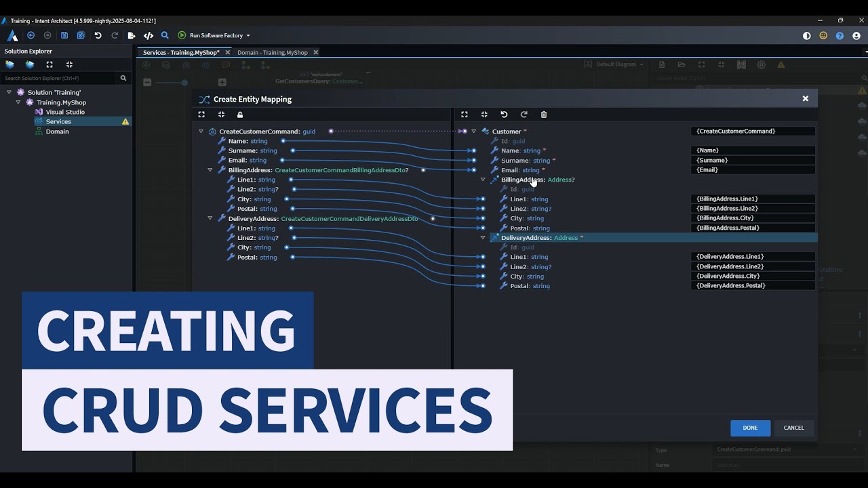Switch to the Domain - Training.MyShop tab
The image size is (868, 488).
[273, 52]
